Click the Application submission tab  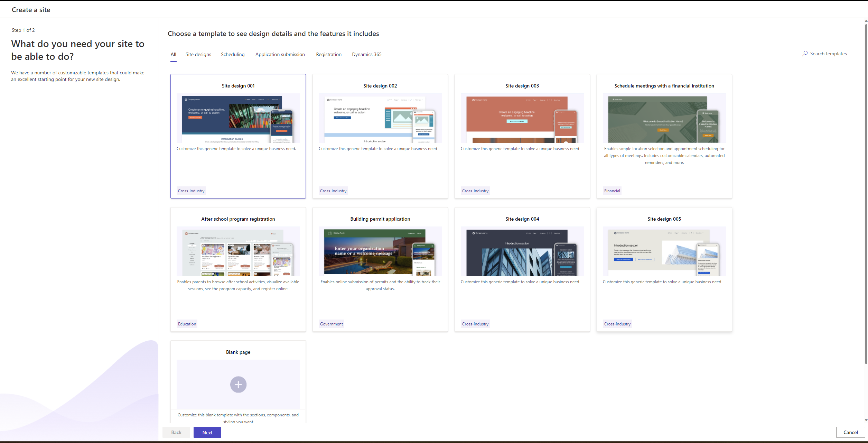[x=280, y=54]
